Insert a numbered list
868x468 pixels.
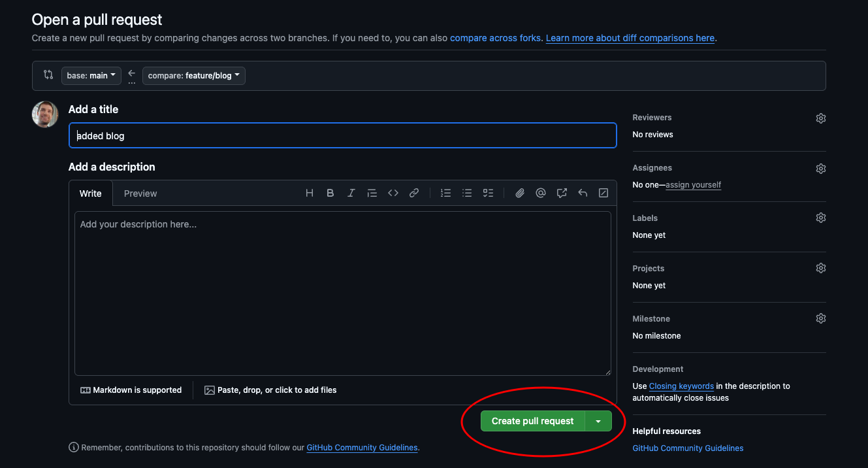(x=446, y=193)
